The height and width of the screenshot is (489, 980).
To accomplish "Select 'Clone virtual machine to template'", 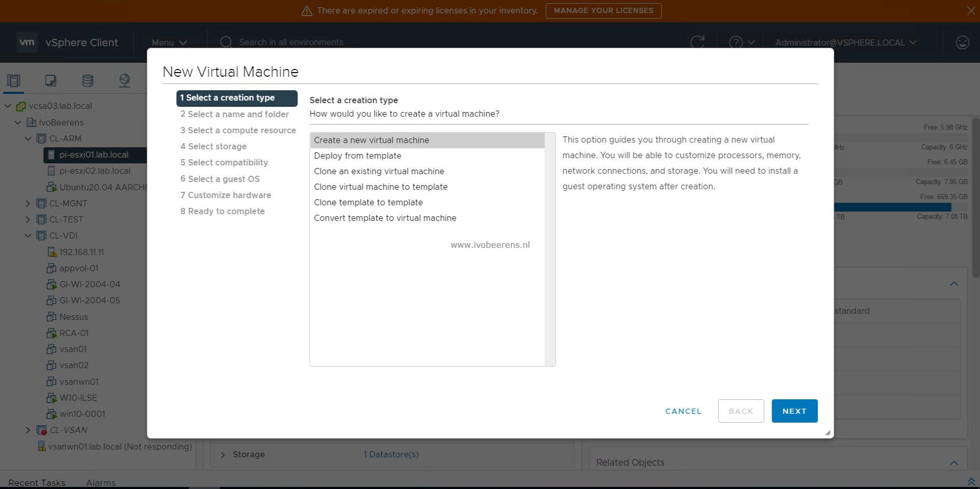I will click(x=427, y=187).
